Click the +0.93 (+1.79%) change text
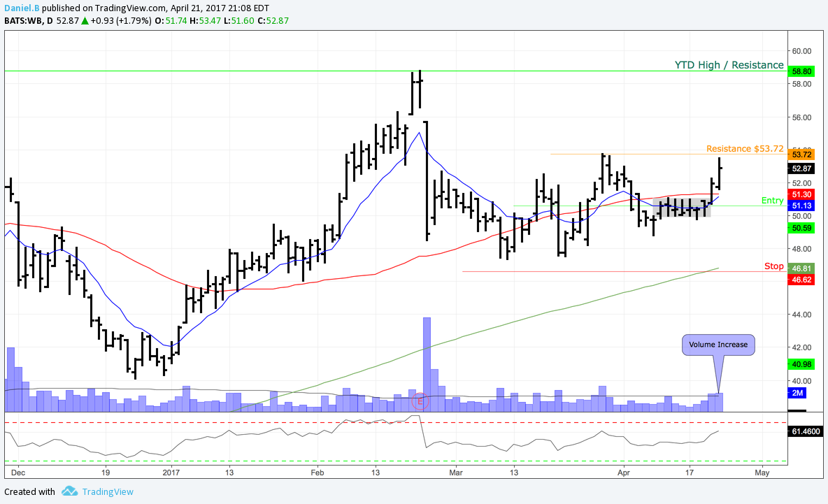This screenshot has width=828, height=504. click(x=121, y=20)
